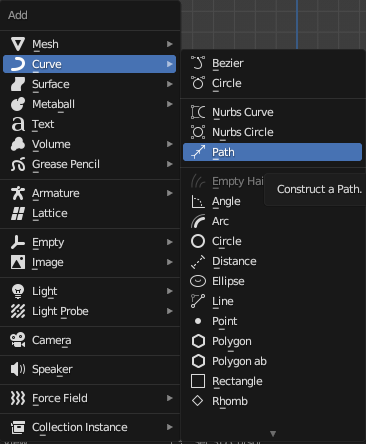Expand the Mesh submenu arrow
The width and height of the screenshot is (366, 444).
tap(170, 44)
